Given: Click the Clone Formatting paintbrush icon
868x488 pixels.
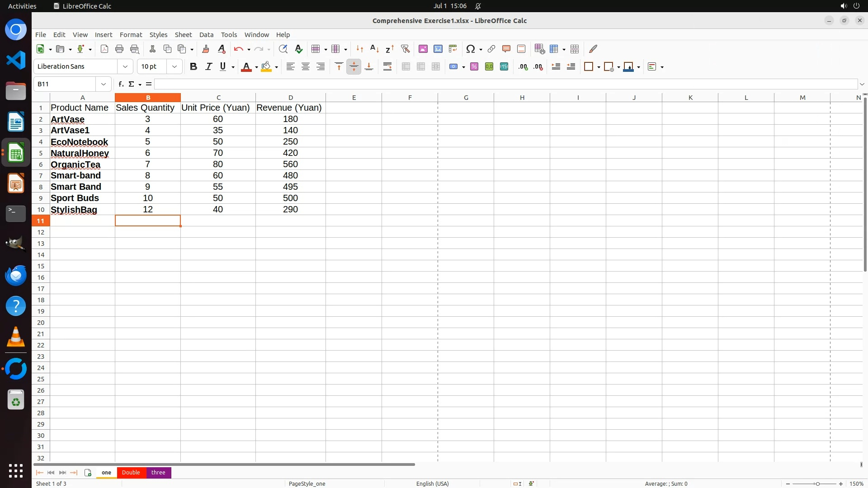Looking at the screenshot, I should [206, 49].
